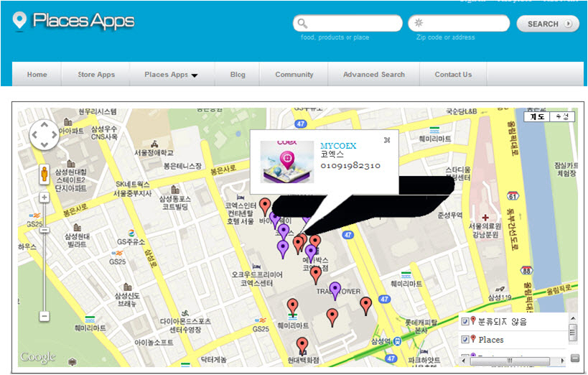Click the COEX thumbnail image in info window
The height and width of the screenshot is (375, 588).
[x=287, y=162]
